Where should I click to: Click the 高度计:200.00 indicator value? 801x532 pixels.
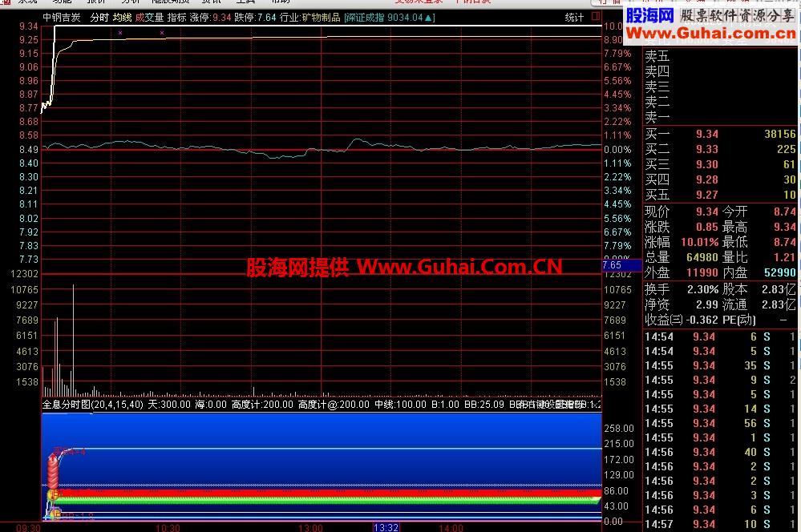(x=262, y=405)
